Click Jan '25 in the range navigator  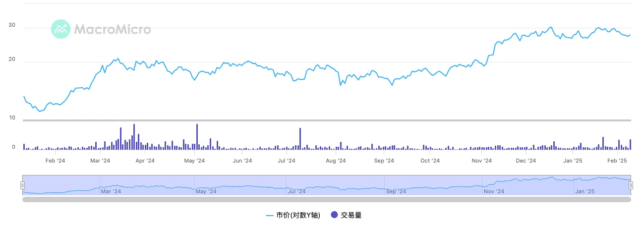pos(584,191)
